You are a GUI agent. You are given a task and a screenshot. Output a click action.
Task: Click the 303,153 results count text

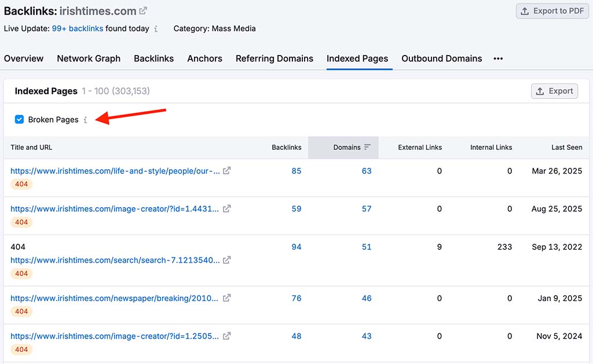(x=131, y=91)
